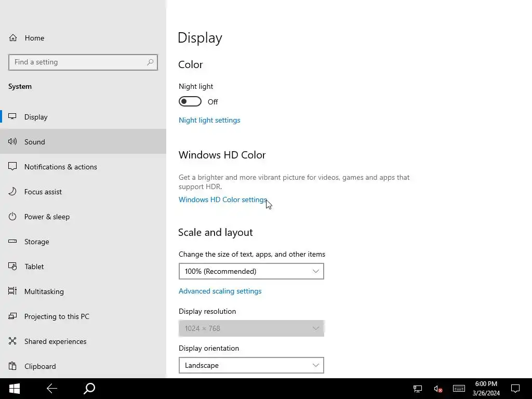This screenshot has width=532, height=399.
Task: Click the Shared experiences icon
Action: click(x=12, y=341)
